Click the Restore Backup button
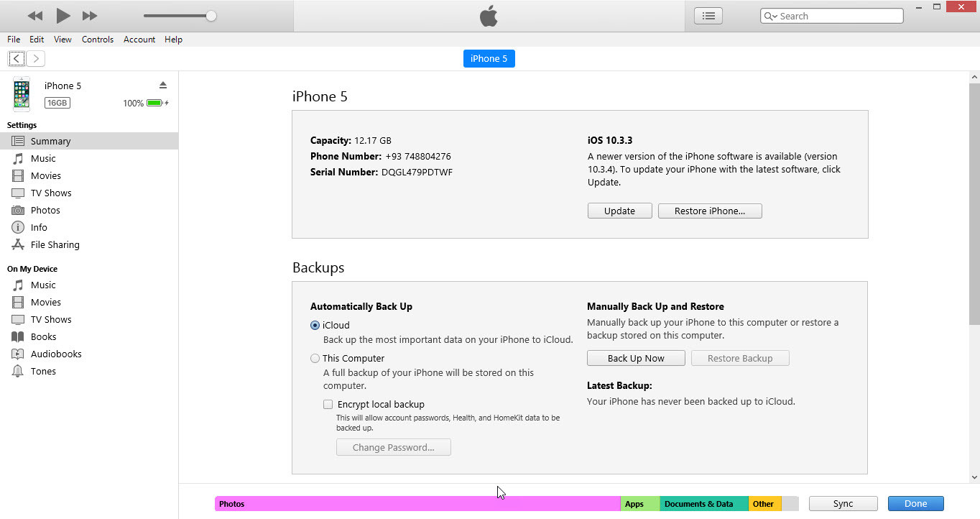980x519 pixels. (x=740, y=358)
